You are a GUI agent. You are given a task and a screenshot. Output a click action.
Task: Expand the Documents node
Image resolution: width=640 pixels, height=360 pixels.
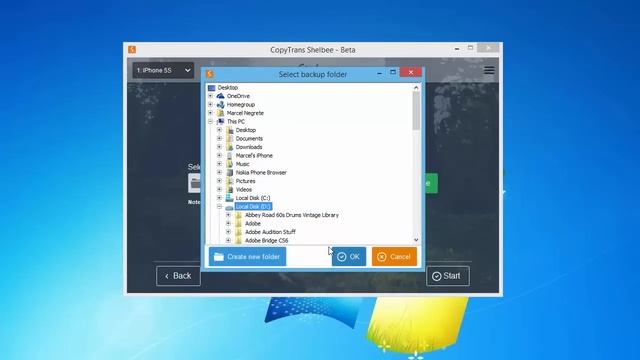click(x=220, y=138)
